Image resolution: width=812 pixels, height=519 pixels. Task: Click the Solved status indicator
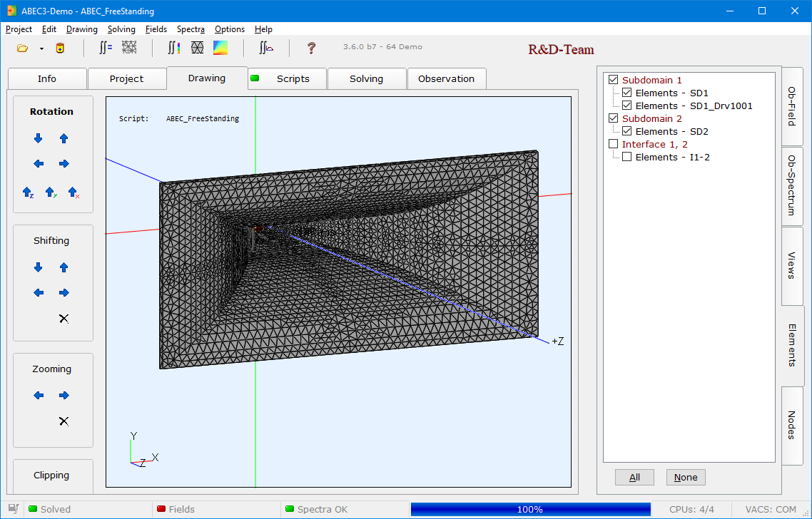50,509
